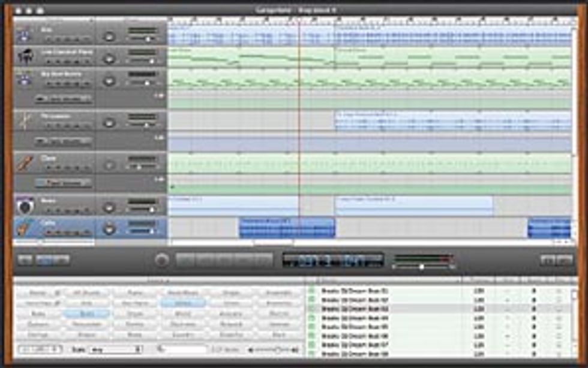Toggle the Piano keyword button
The image size is (588, 368).
pos(134,292)
